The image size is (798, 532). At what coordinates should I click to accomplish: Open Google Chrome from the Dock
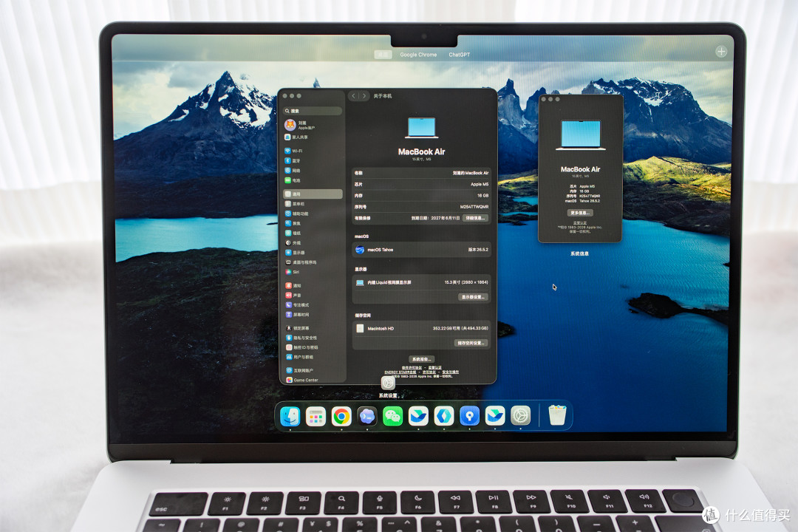(341, 417)
